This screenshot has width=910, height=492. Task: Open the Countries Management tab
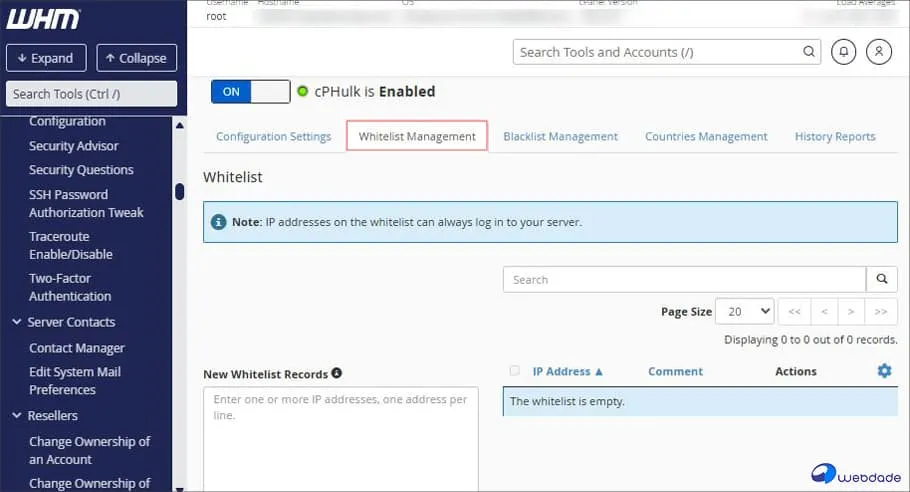[x=706, y=137]
